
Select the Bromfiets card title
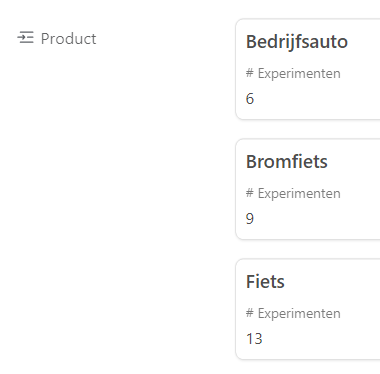(287, 161)
